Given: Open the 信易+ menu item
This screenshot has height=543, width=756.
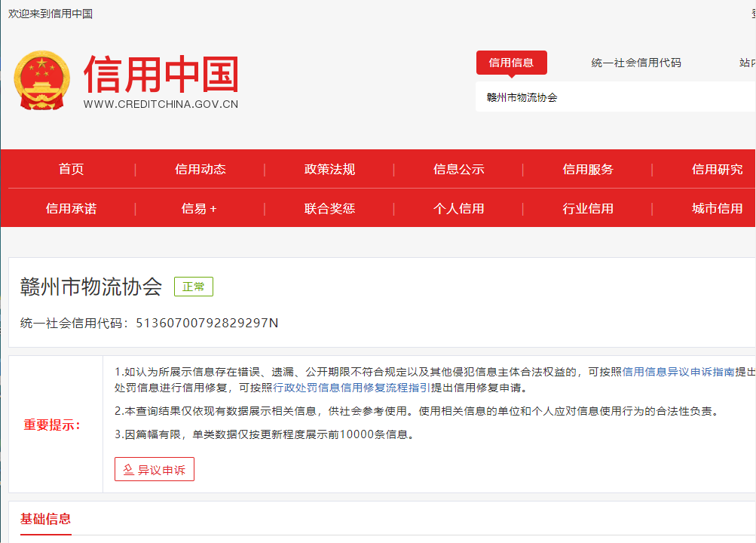Looking at the screenshot, I should click(x=199, y=208).
